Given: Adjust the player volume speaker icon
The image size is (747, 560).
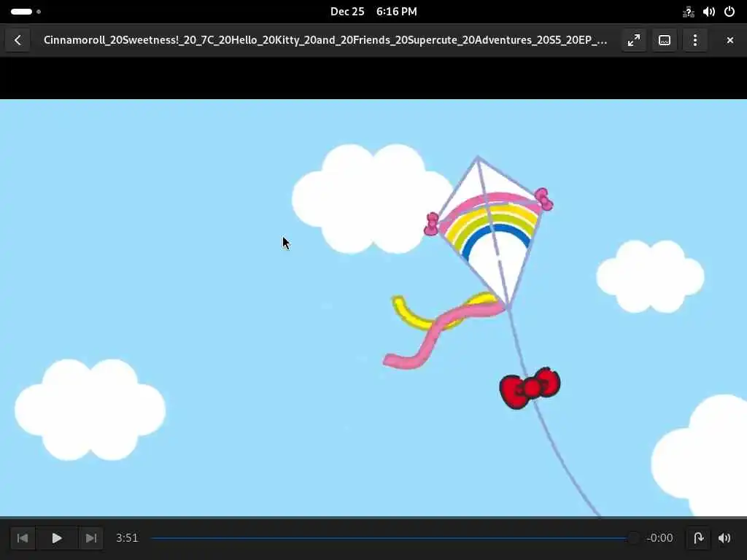Looking at the screenshot, I should pos(724,538).
